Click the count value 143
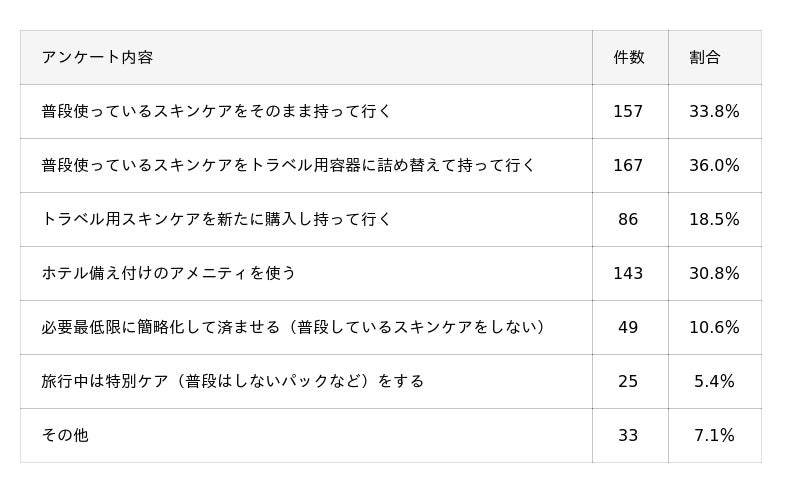Screen dimensions: 800x493 pos(628,274)
